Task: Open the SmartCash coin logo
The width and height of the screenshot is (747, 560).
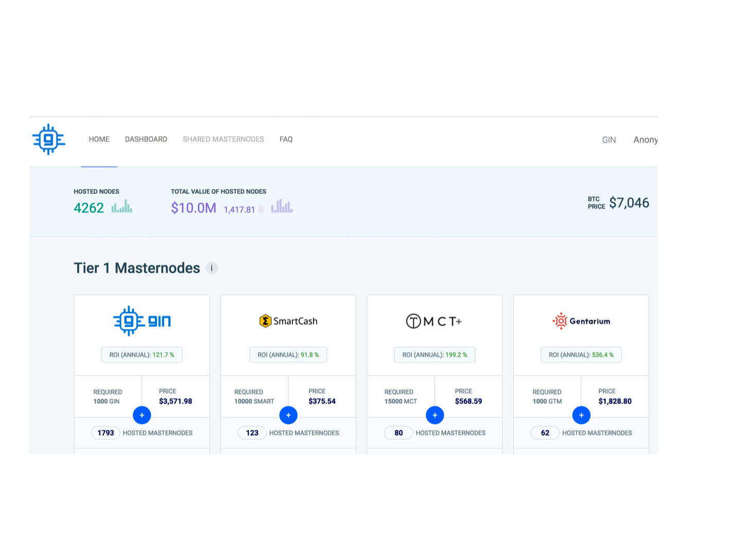Action: pos(288,321)
